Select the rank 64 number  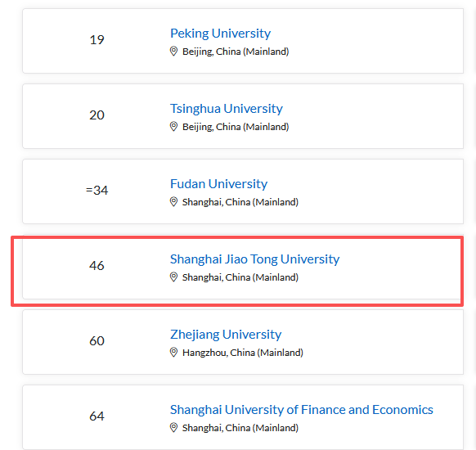[x=97, y=416]
